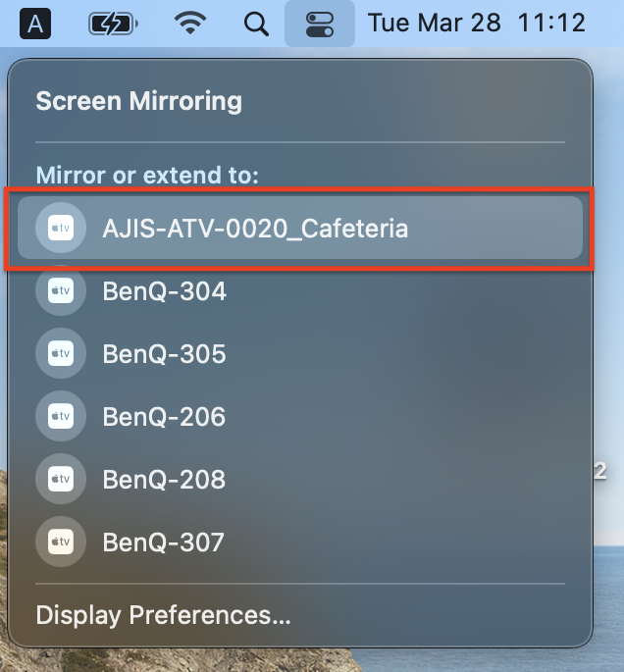Click the Apple TV icon next to BenQ-305
The height and width of the screenshot is (672, 624).
(x=60, y=354)
